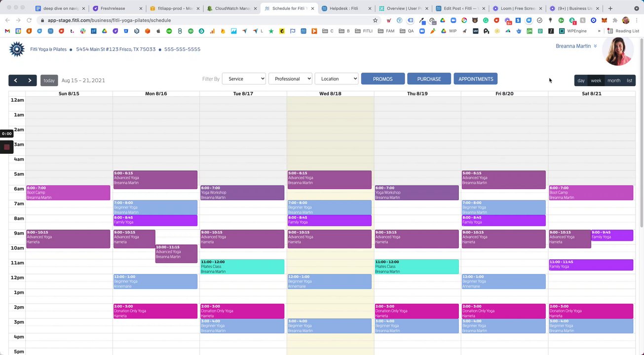Switch to day calendar view
Image resolution: width=644 pixels, height=355 pixels.
(x=581, y=80)
